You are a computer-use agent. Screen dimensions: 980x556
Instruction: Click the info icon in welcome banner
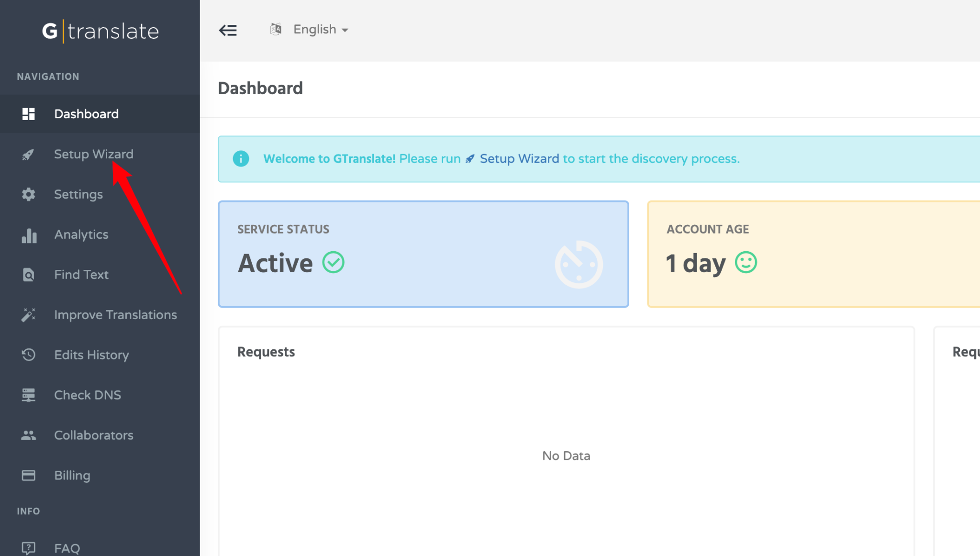click(241, 159)
